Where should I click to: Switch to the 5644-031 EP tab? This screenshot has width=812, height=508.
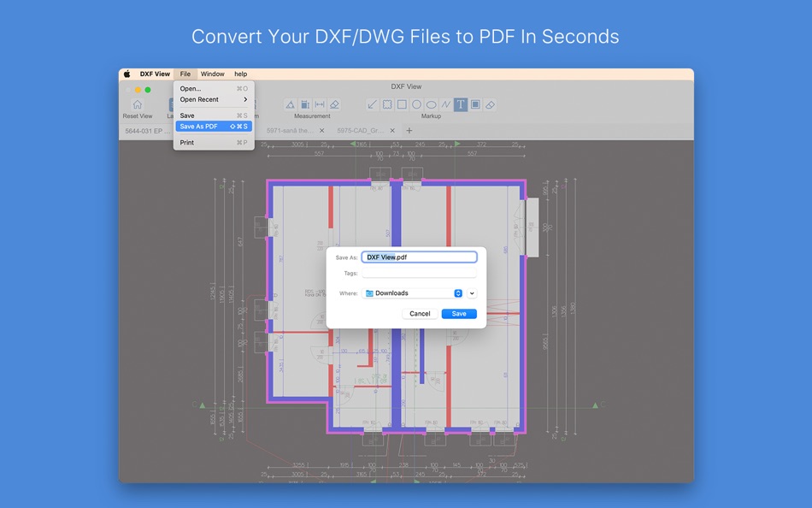[x=146, y=131]
